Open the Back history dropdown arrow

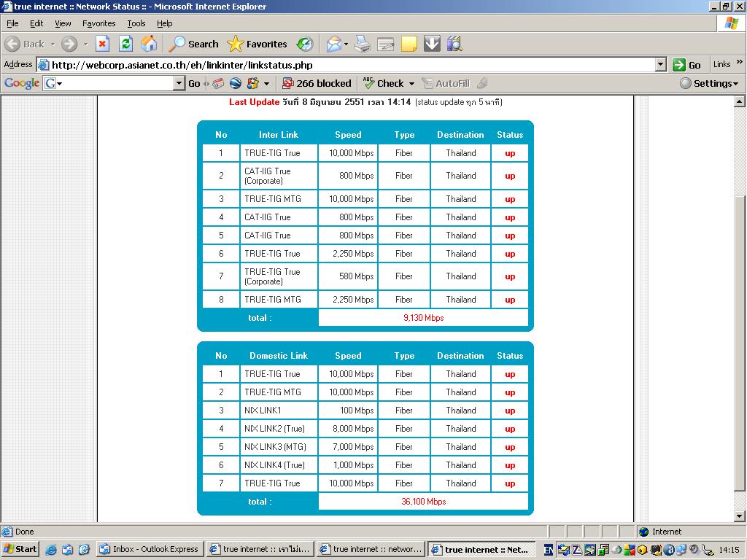(53, 44)
